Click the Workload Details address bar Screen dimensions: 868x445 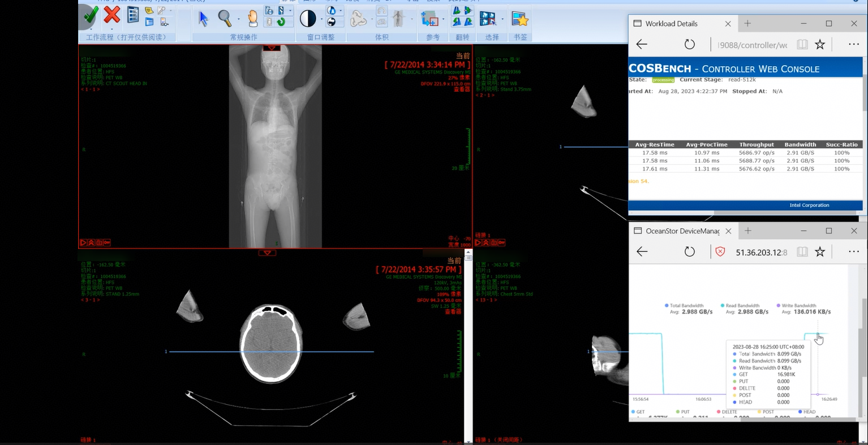tap(752, 45)
